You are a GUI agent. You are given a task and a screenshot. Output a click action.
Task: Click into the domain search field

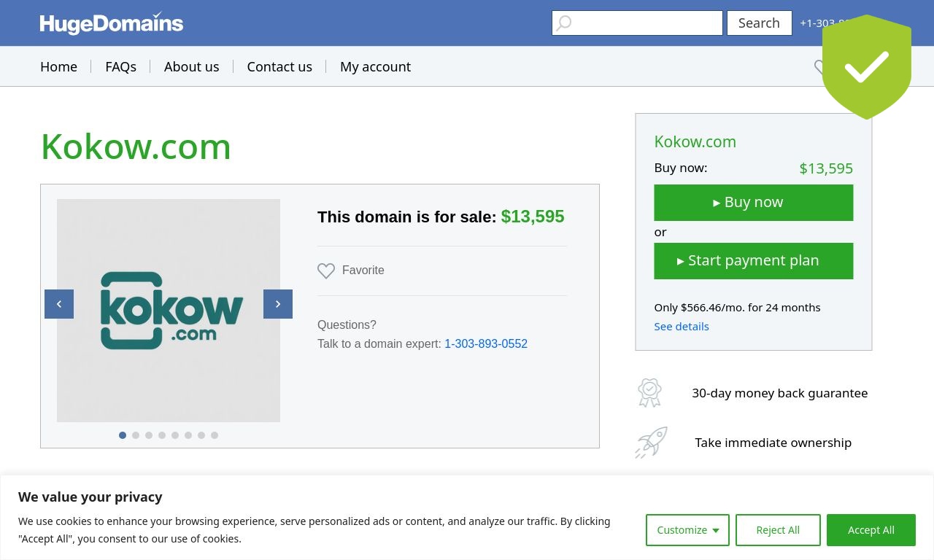(637, 23)
